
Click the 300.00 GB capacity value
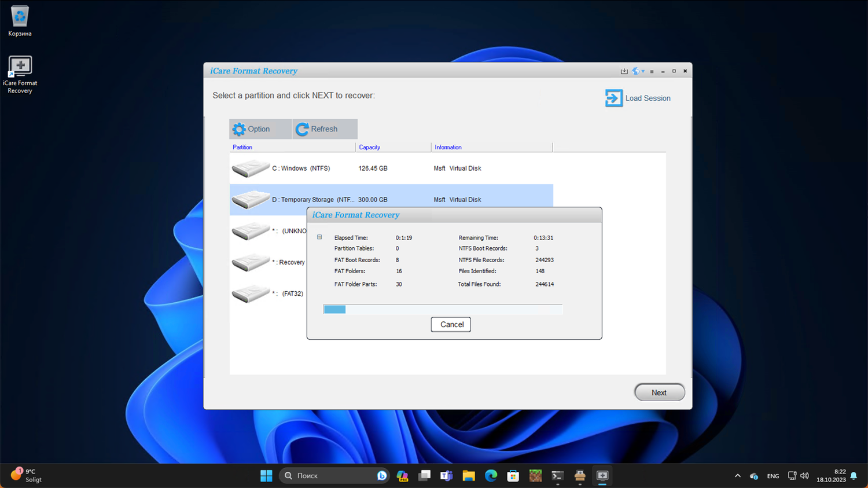(x=373, y=200)
